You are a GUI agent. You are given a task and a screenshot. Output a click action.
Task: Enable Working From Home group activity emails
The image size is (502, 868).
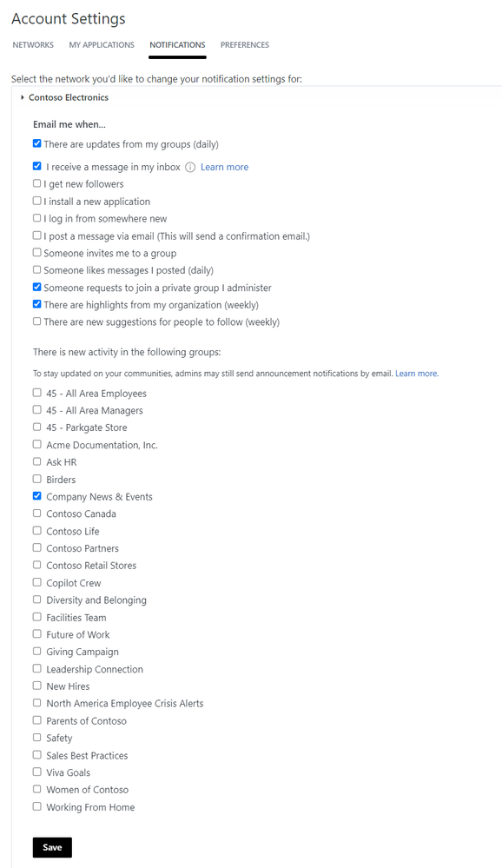pyautogui.click(x=36, y=806)
